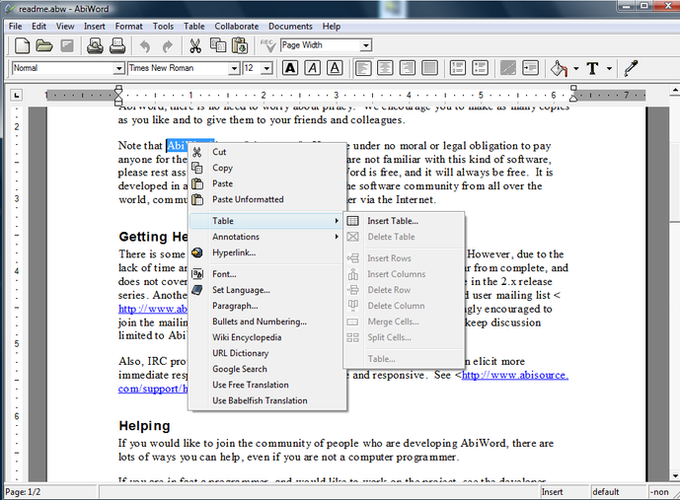Center align the text
Screen dimensions: 680x500
385,68
